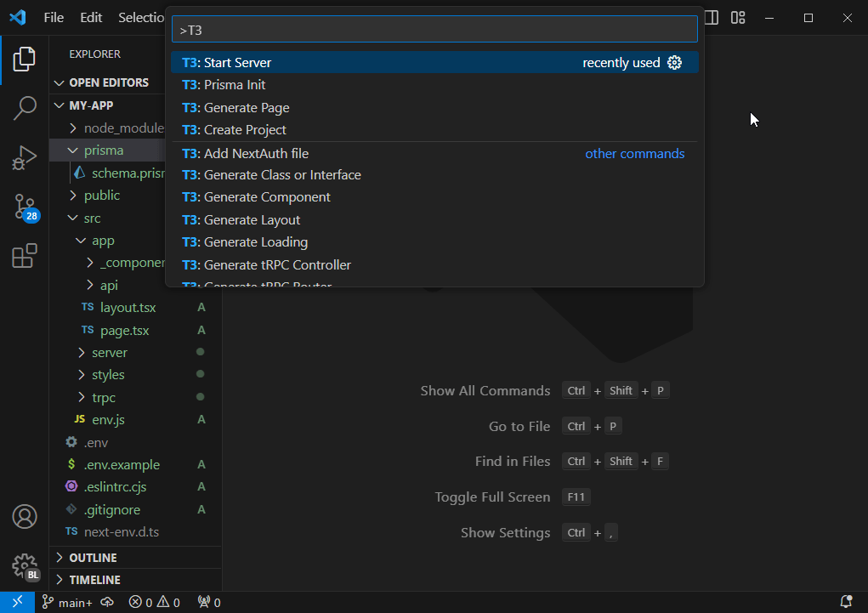Open the Explorer view in the activity bar
868x613 pixels.
[25, 60]
